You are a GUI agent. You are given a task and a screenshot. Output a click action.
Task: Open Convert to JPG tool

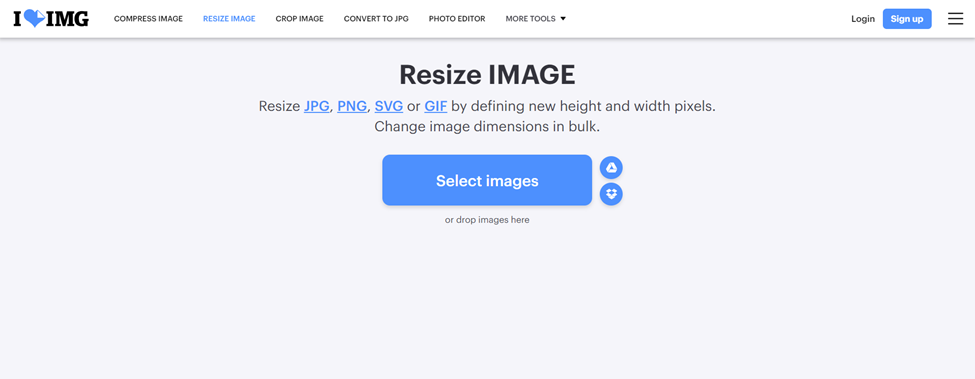[376, 19]
